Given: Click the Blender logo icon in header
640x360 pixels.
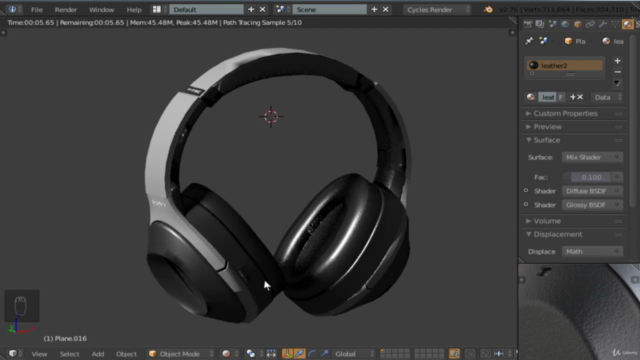Looking at the screenshot, I should point(488,9).
